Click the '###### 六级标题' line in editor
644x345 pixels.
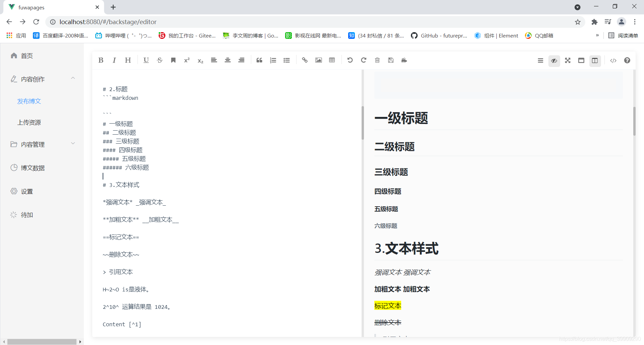click(x=126, y=167)
